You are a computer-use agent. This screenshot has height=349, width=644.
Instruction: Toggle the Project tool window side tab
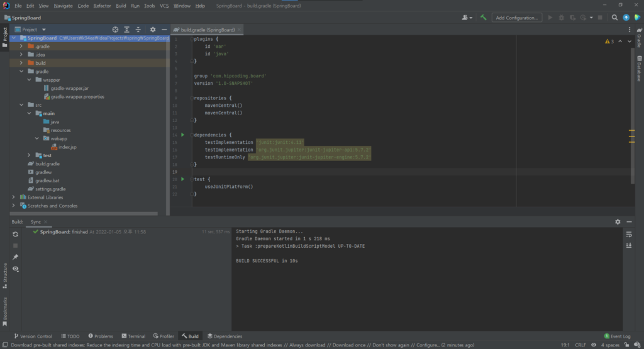5,35
